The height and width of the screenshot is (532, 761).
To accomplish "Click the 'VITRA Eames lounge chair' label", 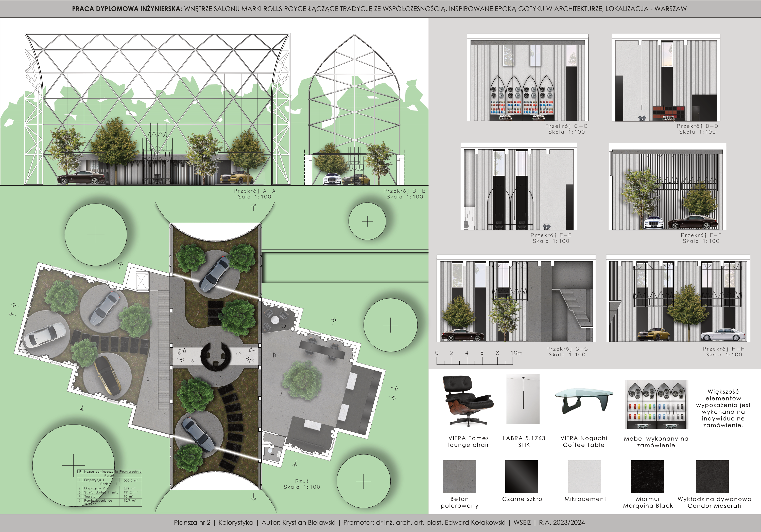I will pyautogui.click(x=468, y=442).
